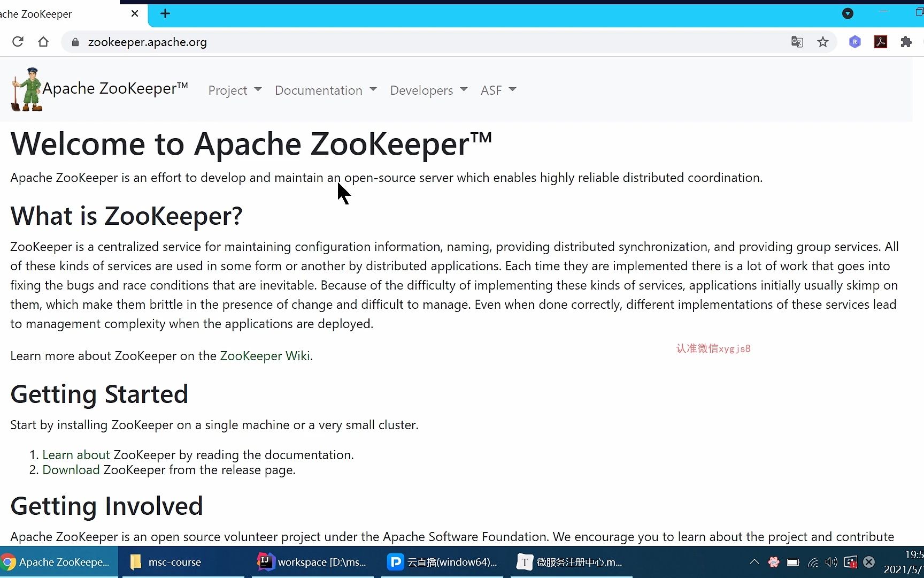Check the battery tray icon
This screenshot has height=578, width=924.
pyautogui.click(x=793, y=562)
